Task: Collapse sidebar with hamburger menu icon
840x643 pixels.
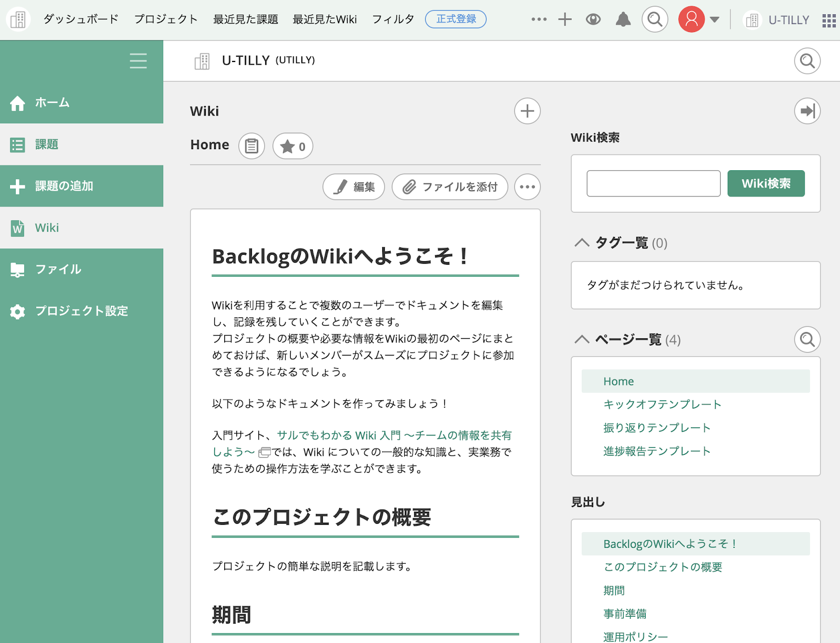Action: 138,60
